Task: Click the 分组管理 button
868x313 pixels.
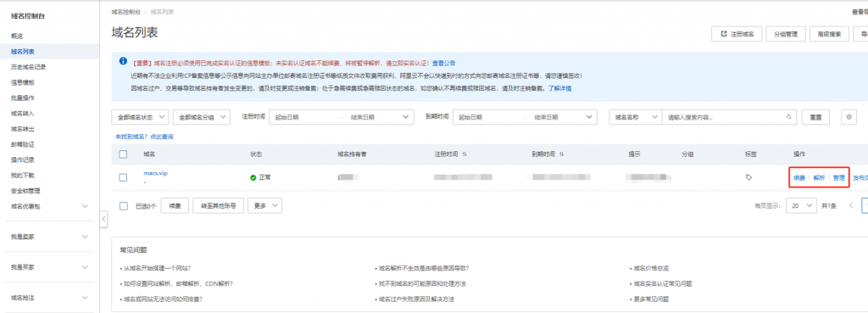Action: coord(786,34)
